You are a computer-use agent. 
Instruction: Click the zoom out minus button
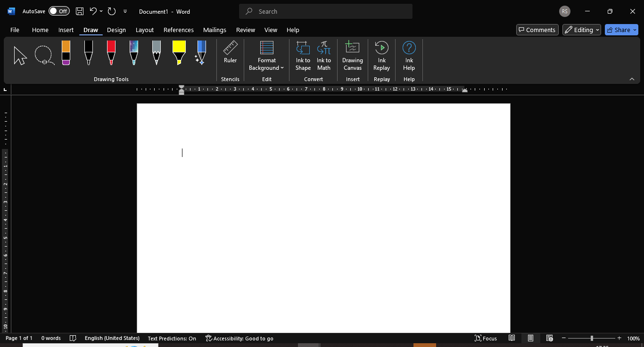[x=564, y=338]
